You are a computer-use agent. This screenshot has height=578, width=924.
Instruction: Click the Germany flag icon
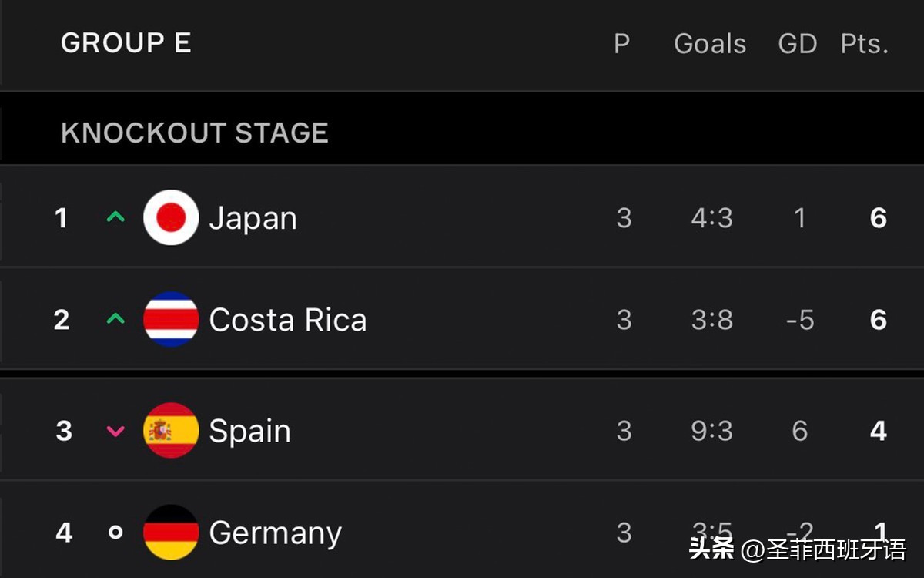(x=171, y=533)
